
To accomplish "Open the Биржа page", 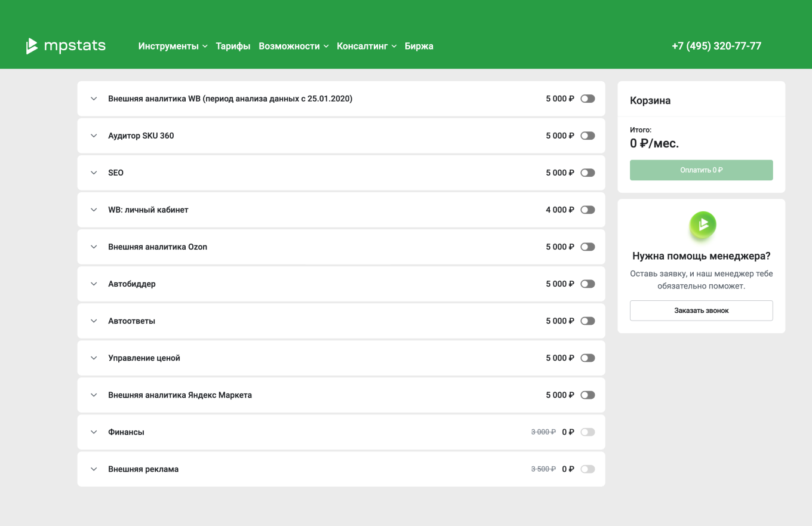I will click(419, 46).
